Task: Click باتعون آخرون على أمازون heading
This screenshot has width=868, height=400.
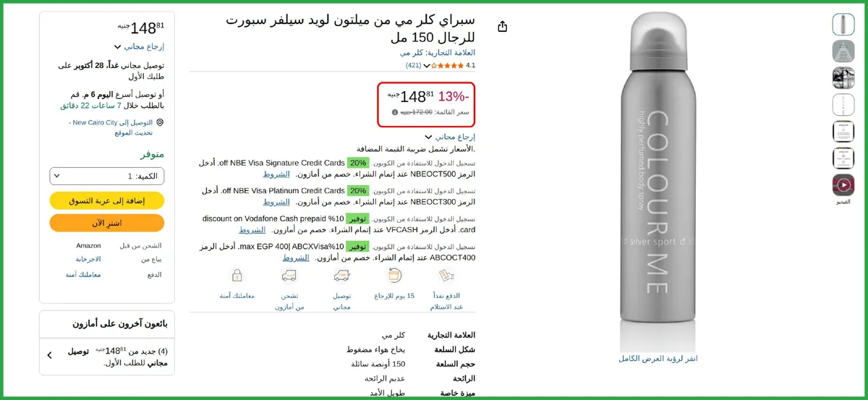Action: pos(119,323)
